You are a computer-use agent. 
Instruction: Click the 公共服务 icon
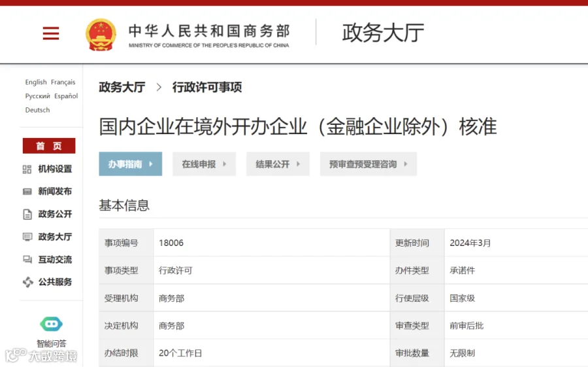point(27,282)
